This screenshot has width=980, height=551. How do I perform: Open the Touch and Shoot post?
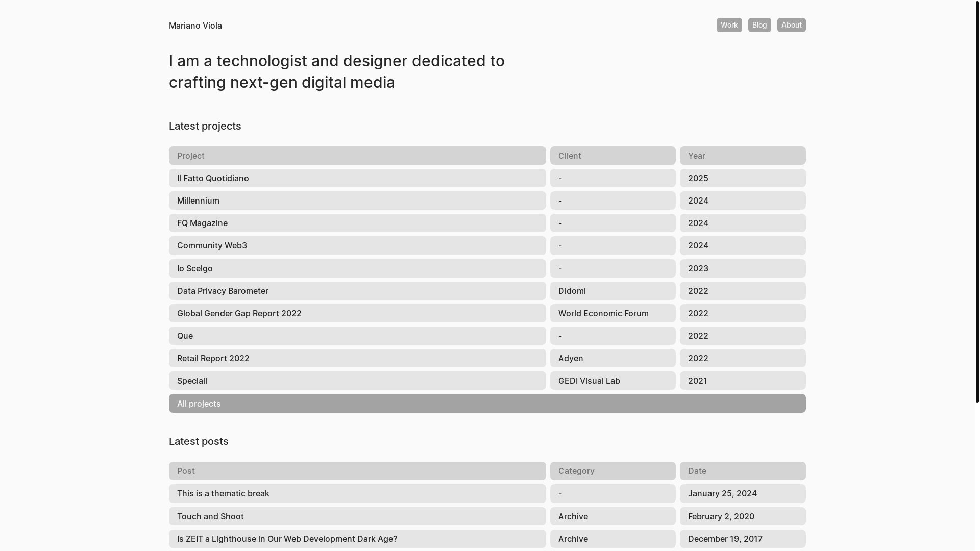pos(357,516)
